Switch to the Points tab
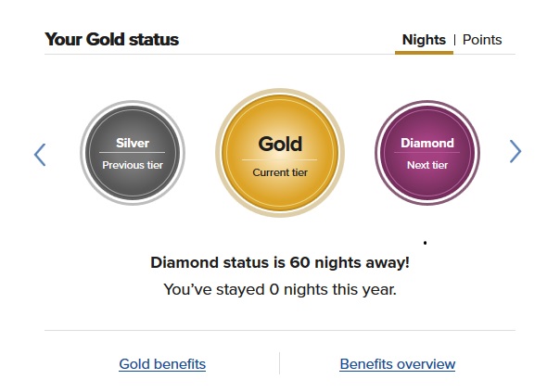The height and width of the screenshot is (392, 560). tap(482, 40)
